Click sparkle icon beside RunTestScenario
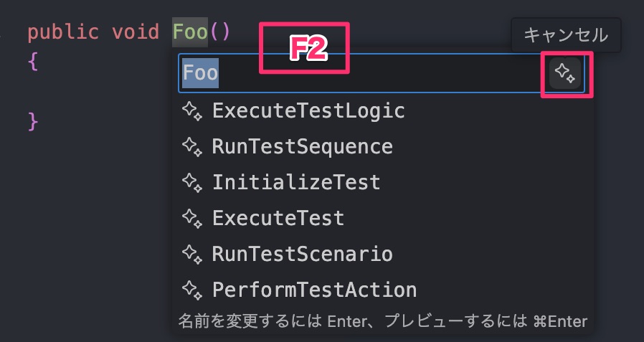Image resolution: width=644 pixels, height=342 pixels. [192, 254]
